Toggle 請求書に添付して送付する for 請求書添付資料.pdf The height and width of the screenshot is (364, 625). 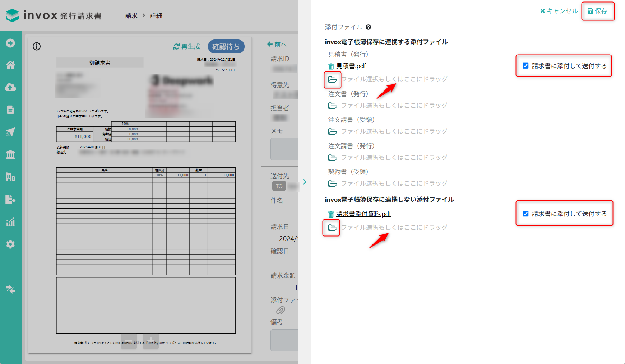coord(526,214)
